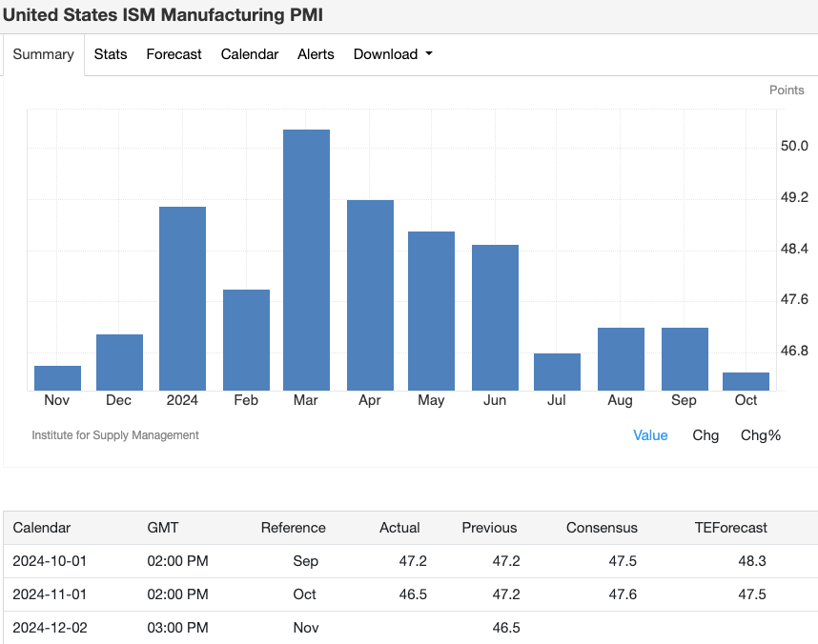818x644 pixels.
Task: Select the Points axis label
Action: click(x=787, y=90)
